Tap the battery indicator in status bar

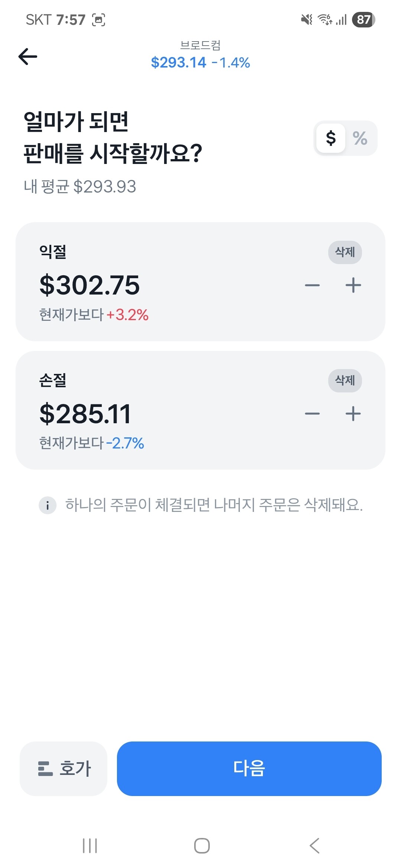pyautogui.click(x=363, y=19)
